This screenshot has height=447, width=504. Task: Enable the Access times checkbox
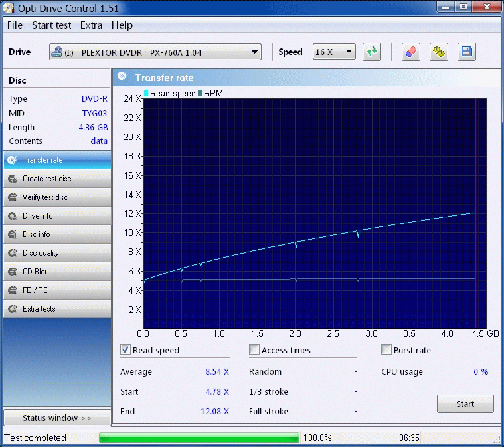(x=254, y=349)
